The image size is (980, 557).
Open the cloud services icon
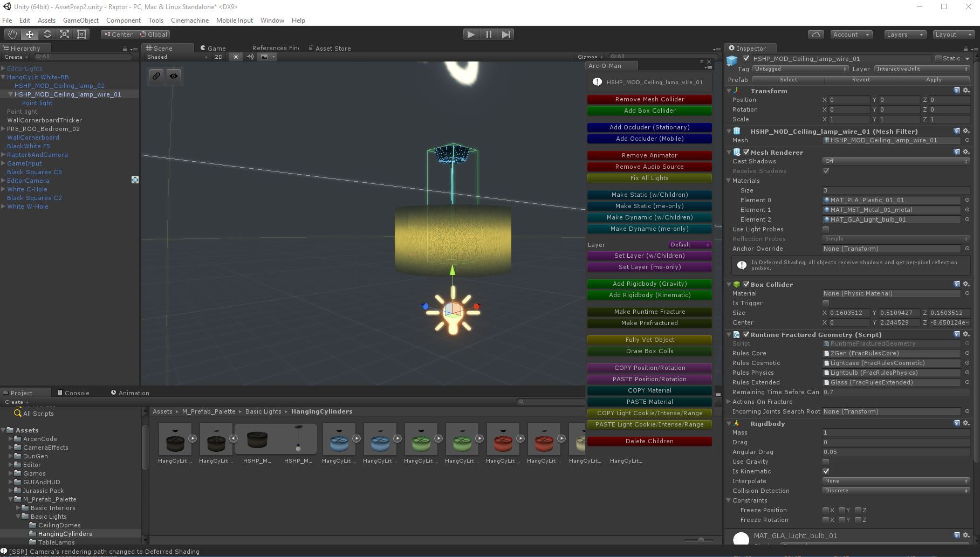(816, 35)
